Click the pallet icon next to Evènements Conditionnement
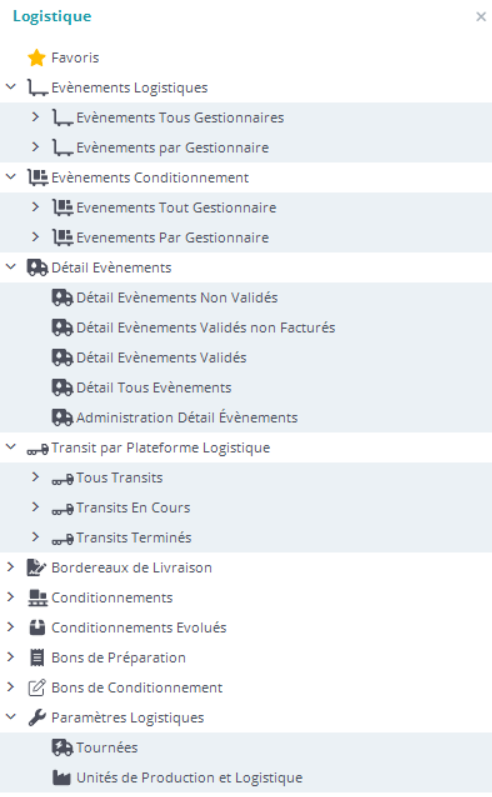Screen dimensions: 492x797 (x=38, y=177)
